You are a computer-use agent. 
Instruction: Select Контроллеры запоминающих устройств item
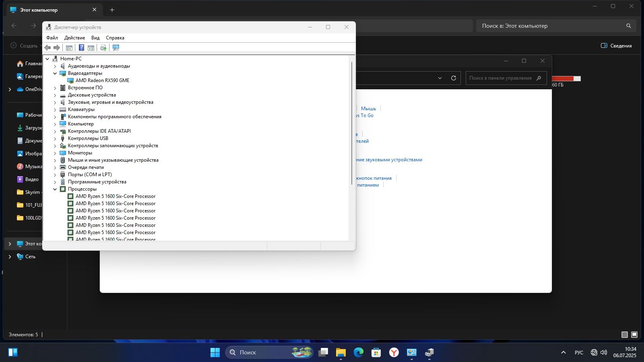113,146
